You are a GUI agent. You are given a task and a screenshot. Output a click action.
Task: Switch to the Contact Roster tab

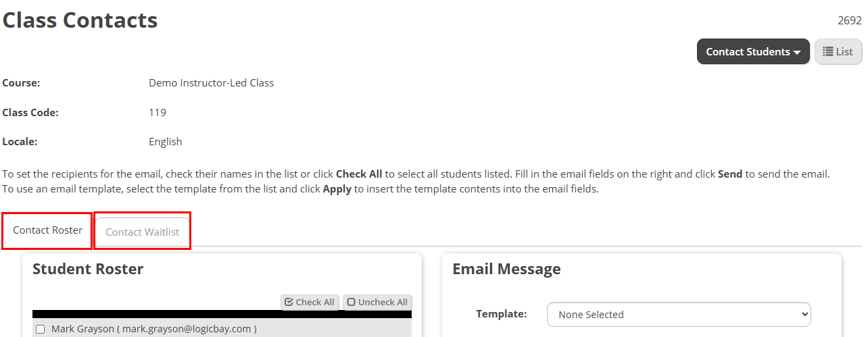point(47,230)
